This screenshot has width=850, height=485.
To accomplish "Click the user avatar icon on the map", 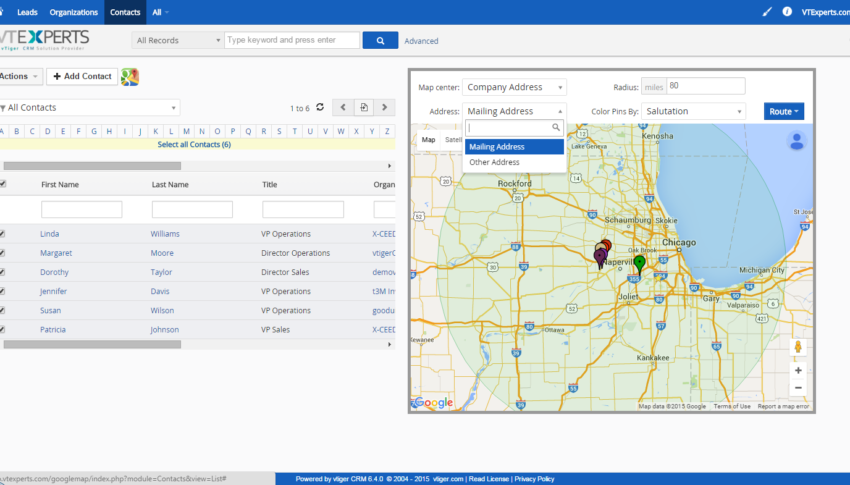I will click(x=797, y=141).
